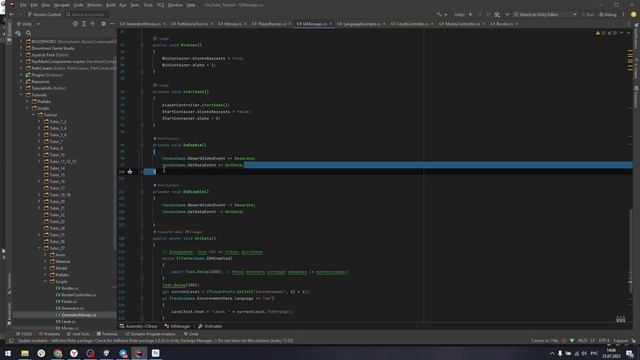640x360 pixels.
Task: Open the Edit menu
Action: 34,5
